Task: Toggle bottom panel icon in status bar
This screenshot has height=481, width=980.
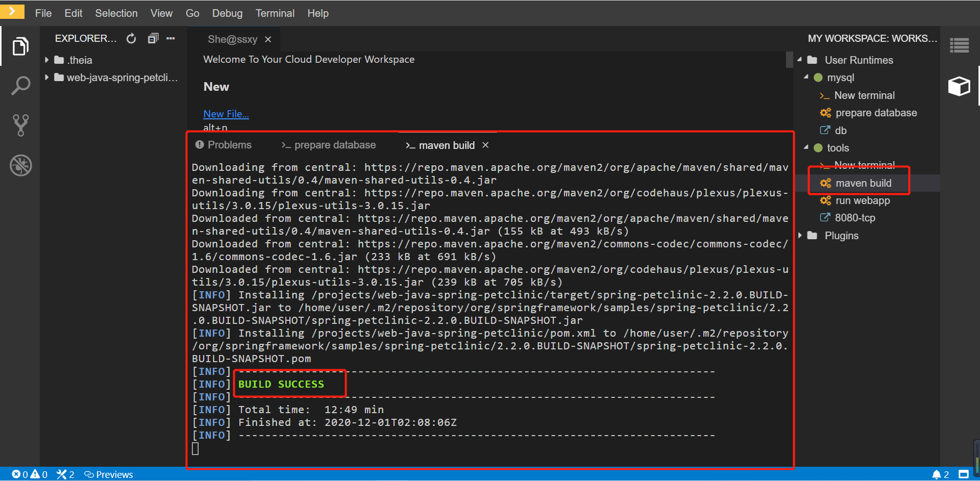Action: pos(964,474)
